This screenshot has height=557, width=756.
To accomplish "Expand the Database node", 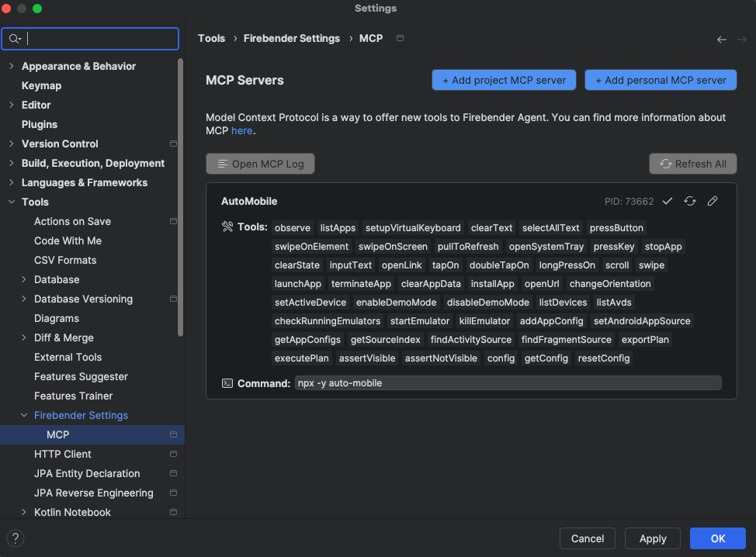I will 24,279.
